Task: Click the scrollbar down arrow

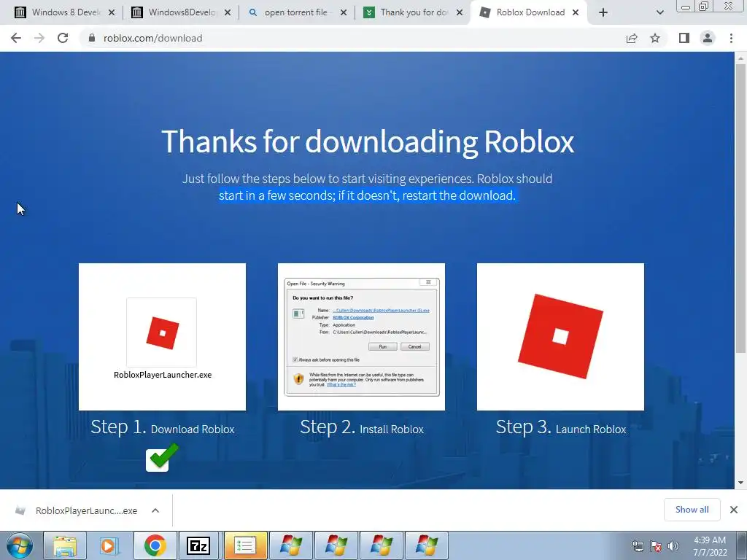Action: 740,483
